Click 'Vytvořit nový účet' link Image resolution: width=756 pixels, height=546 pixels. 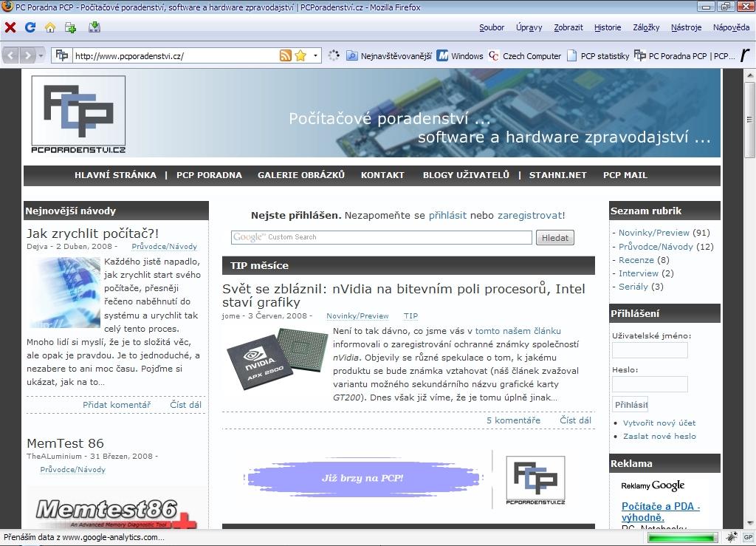pos(659,423)
